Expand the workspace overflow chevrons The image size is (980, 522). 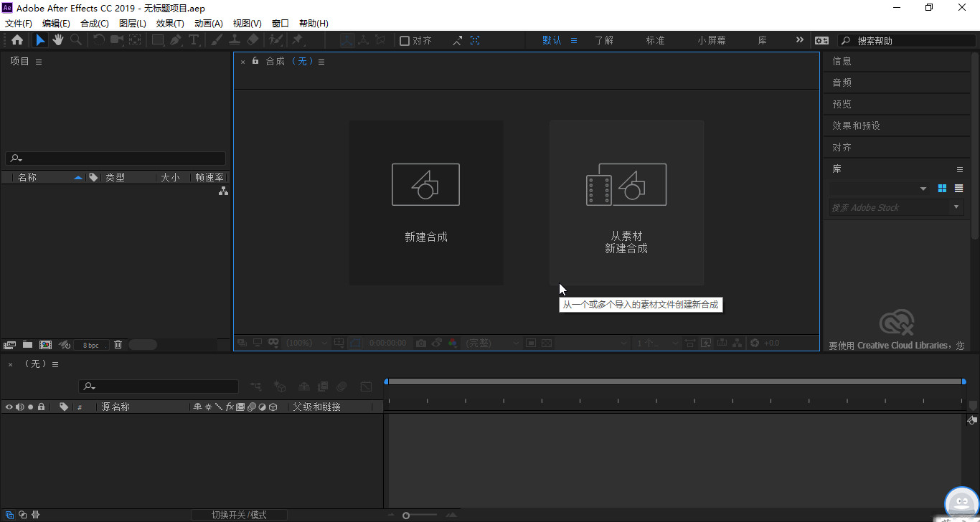(799, 40)
